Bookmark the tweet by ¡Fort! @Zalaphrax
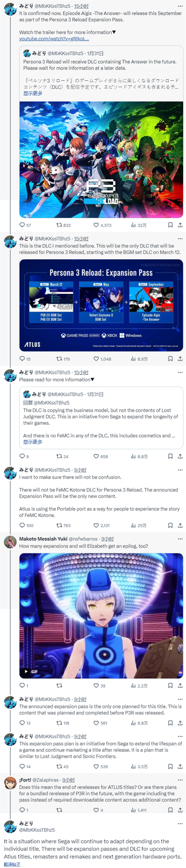 (170, 810)
